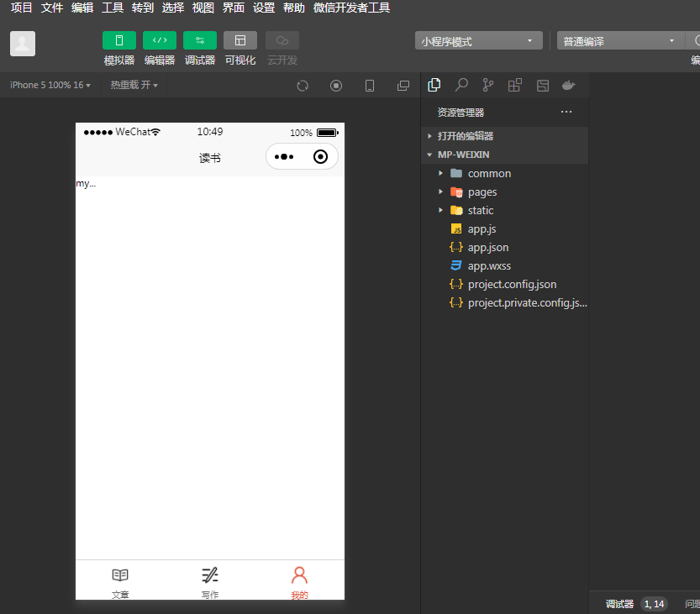The height and width of the screenshot is (614, 700).
Task: Click the debugger badge showing 1, 14
Action: [x=654, y=604]
